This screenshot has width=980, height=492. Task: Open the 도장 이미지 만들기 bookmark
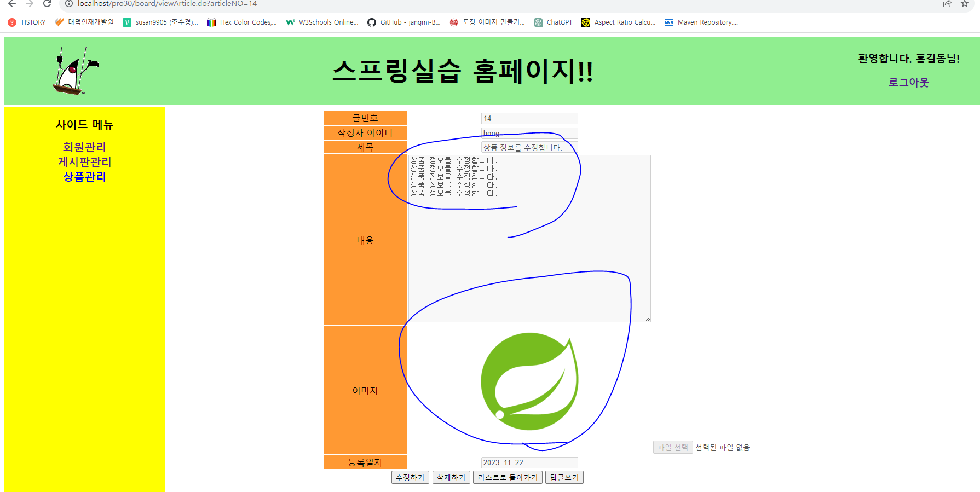click(487, 22)
